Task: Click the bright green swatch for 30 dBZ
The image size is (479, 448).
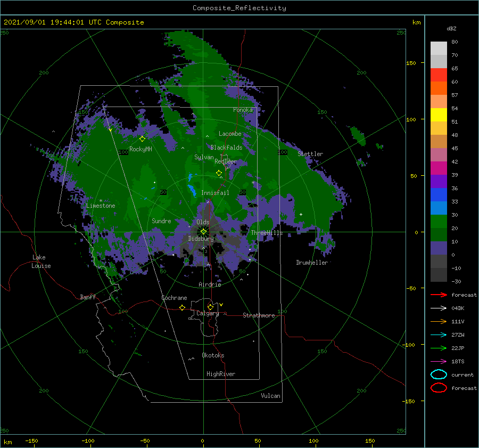Action: click(x=439, y=222)
